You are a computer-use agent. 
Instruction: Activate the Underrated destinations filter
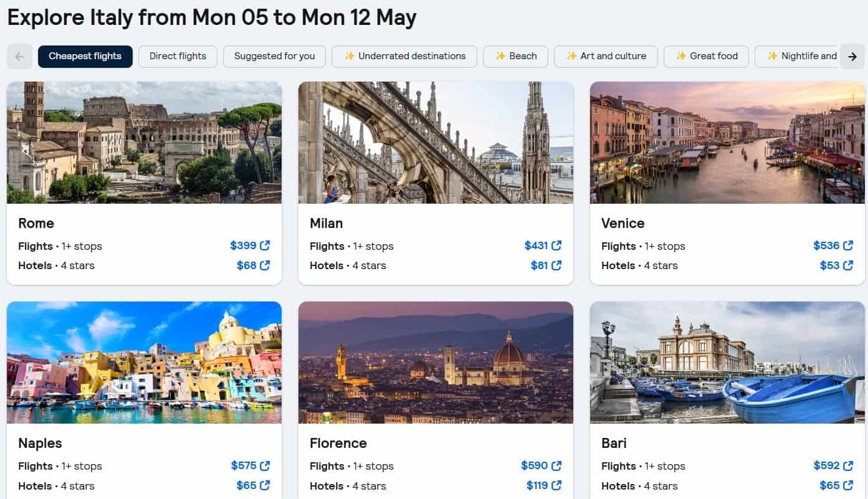coord(404,56)
